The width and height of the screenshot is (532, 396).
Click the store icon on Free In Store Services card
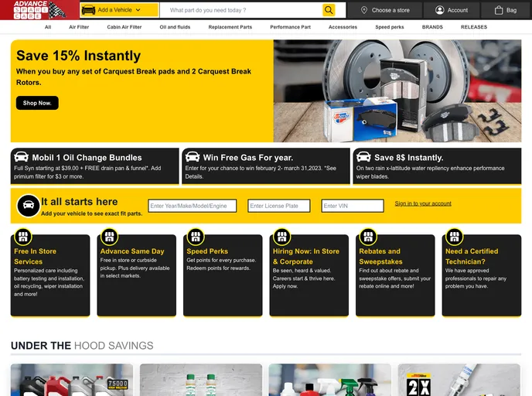coord(23,237)
